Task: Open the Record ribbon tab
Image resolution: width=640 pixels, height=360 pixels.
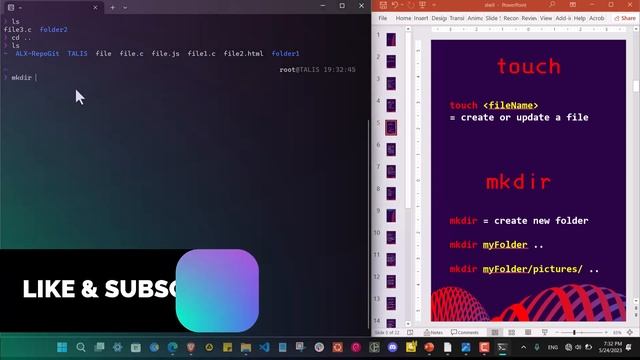Action: click(x=511, y=18)
